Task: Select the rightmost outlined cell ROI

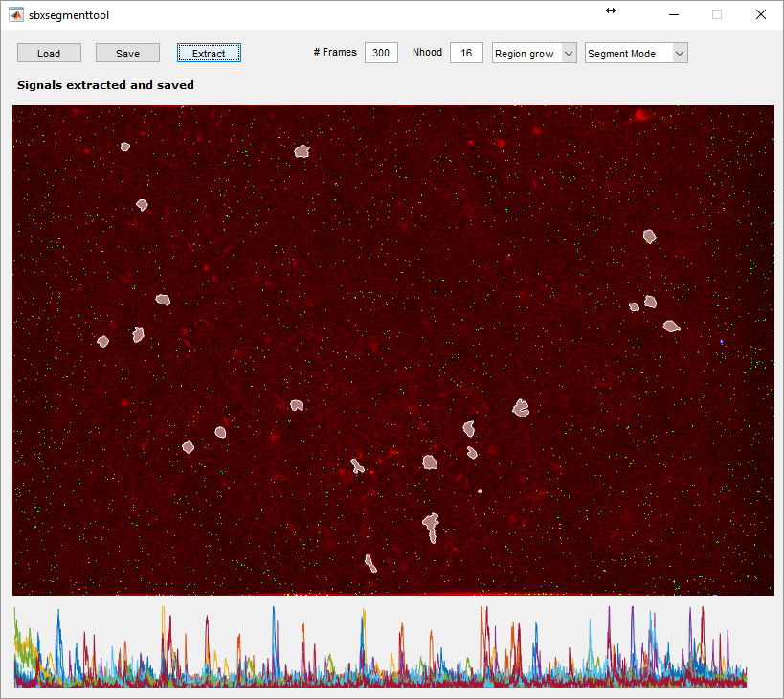Action: 672,326
